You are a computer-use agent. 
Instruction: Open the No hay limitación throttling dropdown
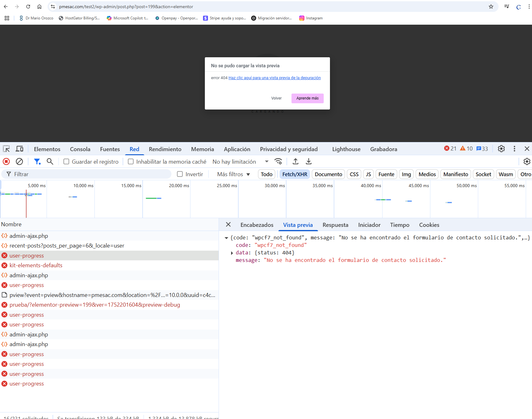[240, 162]
